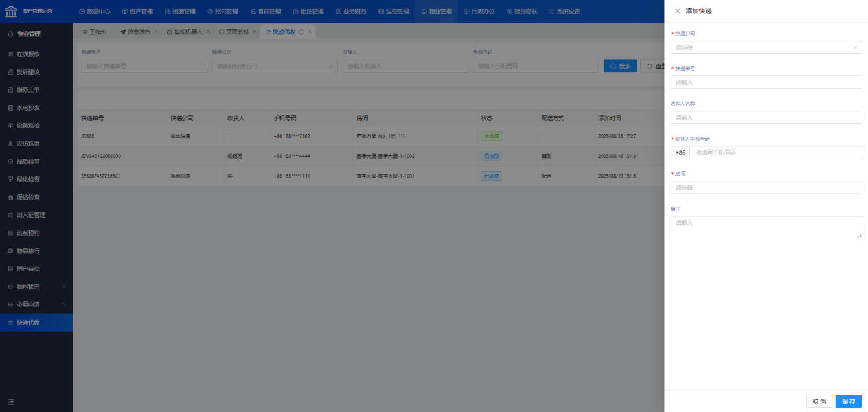Open the 快递公司 dropdown in the drawer
Viewport: 868px width, 412px height.
[x=766, y=47]
